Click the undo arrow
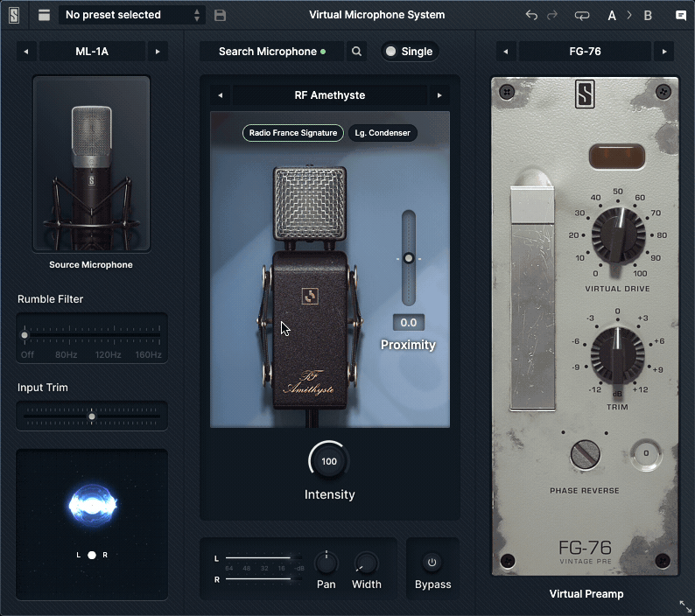The height and width of the screenshot is (616, 695). point(531,15)
